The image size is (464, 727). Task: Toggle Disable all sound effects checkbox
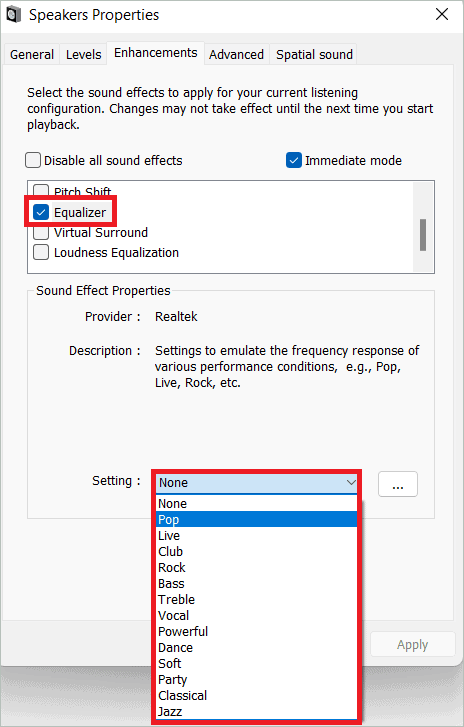click(x=33, y=160)
